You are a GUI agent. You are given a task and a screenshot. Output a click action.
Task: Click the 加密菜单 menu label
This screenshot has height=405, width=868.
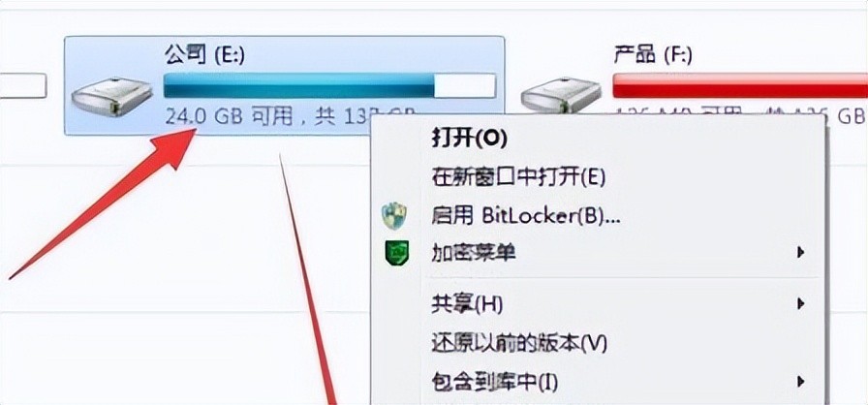pyautogui.click(x=474, y=253)
